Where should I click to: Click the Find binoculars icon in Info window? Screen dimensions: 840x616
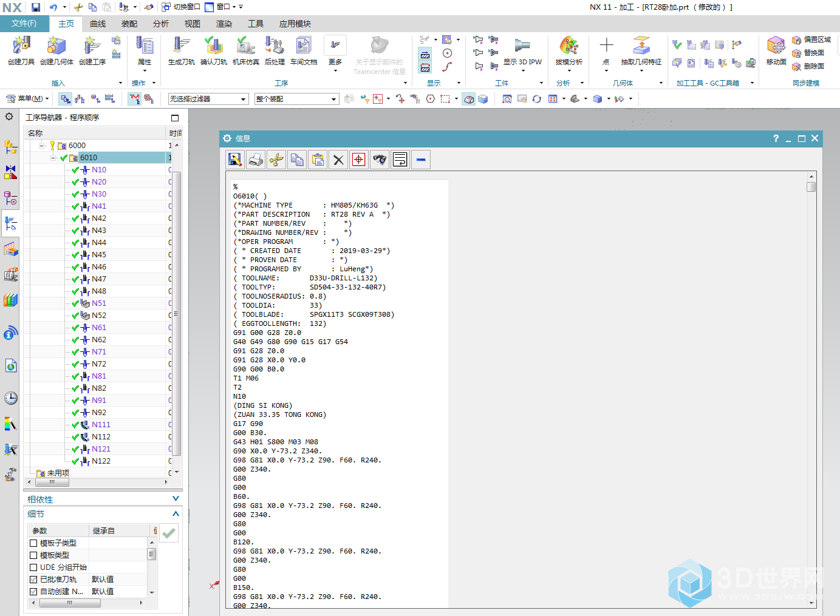[x=380, y=160]
